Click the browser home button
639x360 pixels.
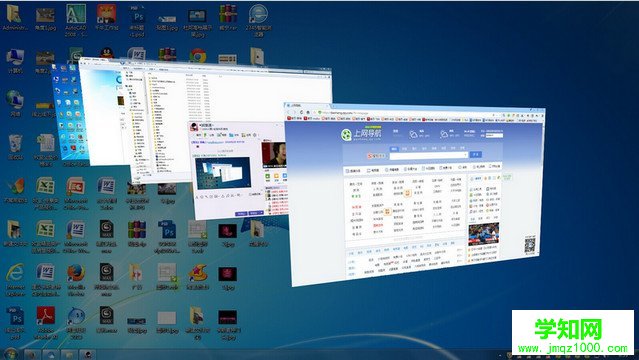(x=308, y=112)
